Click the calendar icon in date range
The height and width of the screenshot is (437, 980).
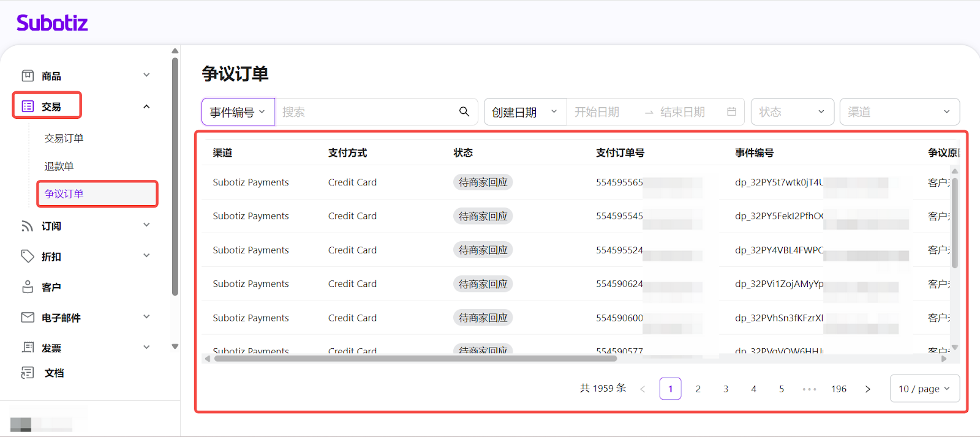[731, 111]
